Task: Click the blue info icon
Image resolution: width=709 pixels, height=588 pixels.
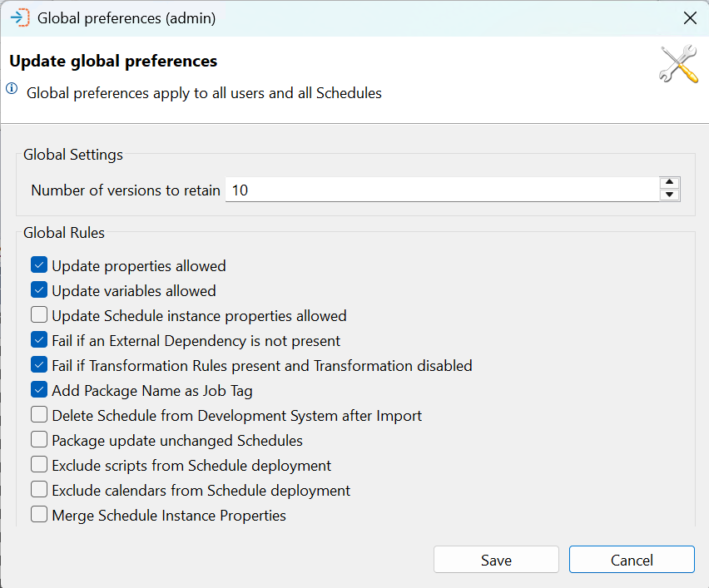Action: click(x=12, y=88)
